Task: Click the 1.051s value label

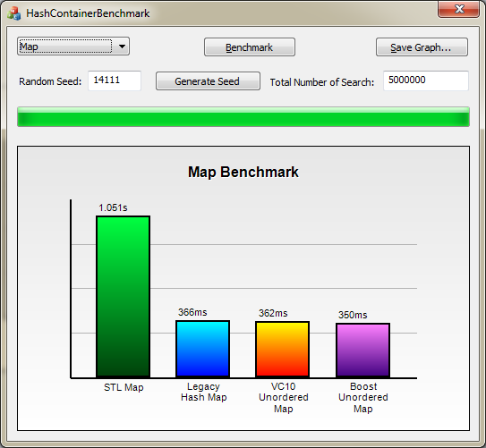Action: click(x=113, y=207)
